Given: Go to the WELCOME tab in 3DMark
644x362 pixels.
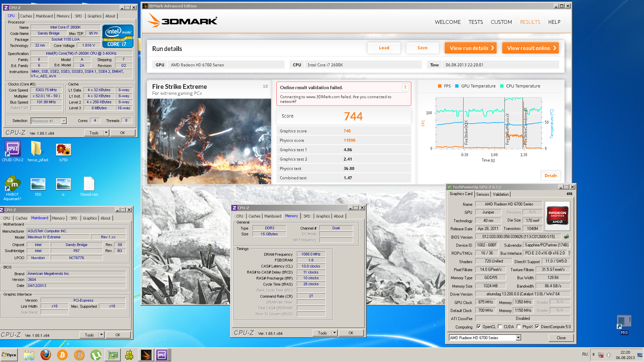Looking at the screenshot, I should tap(447, 22).
